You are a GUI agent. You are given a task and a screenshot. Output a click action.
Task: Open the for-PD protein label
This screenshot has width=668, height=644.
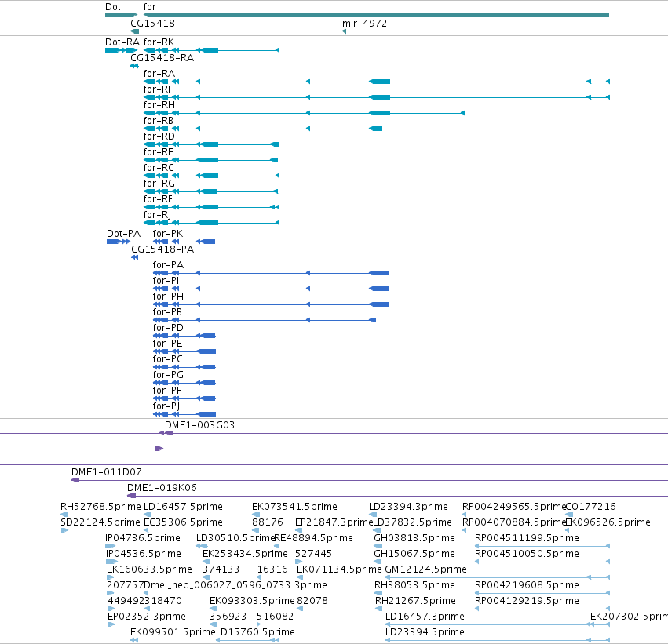[168, 328]
